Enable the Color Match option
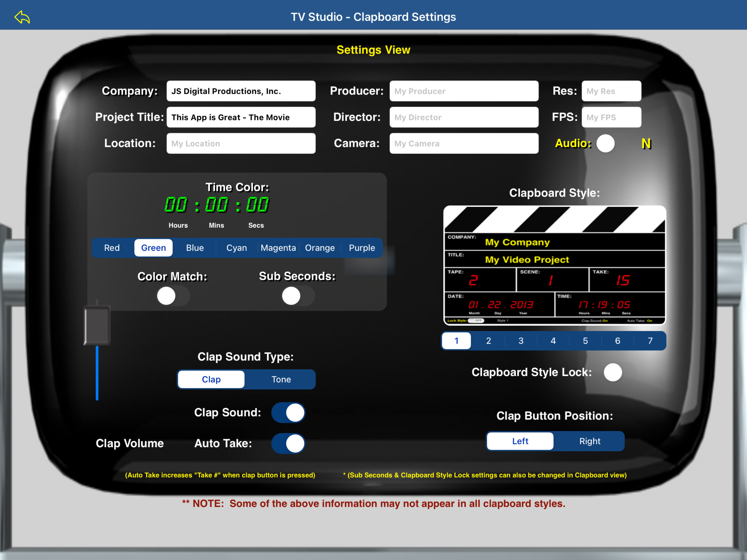This screenshot has height=560, width=747. pos(173,296)
